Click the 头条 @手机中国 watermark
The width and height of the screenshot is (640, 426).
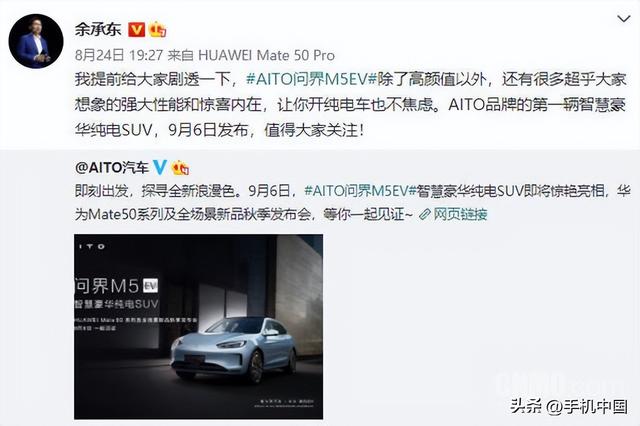569,406
